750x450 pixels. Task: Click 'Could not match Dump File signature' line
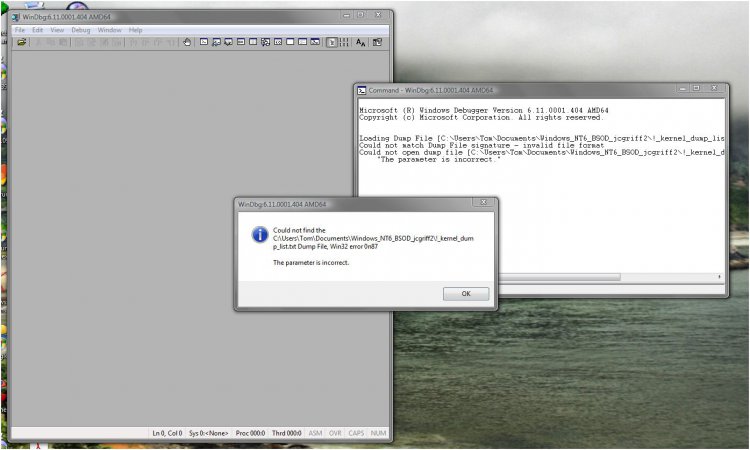[x=482, y=145]
